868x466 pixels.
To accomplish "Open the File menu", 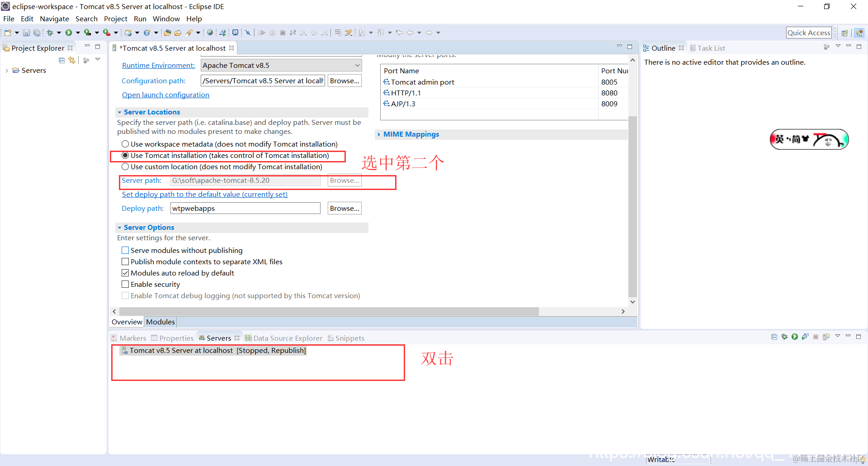I will click(x=9, y=19).
